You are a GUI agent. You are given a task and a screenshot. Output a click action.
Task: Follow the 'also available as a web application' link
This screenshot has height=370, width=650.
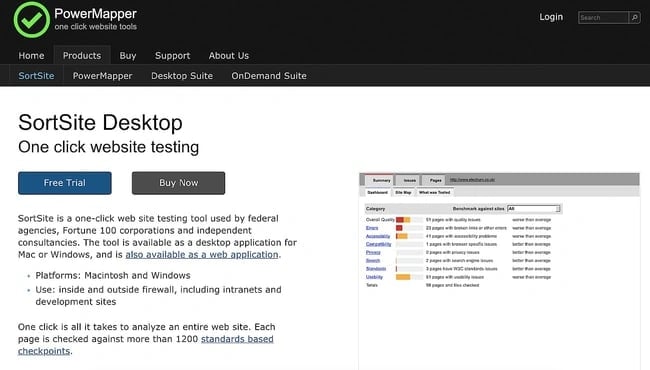(202, 254)
